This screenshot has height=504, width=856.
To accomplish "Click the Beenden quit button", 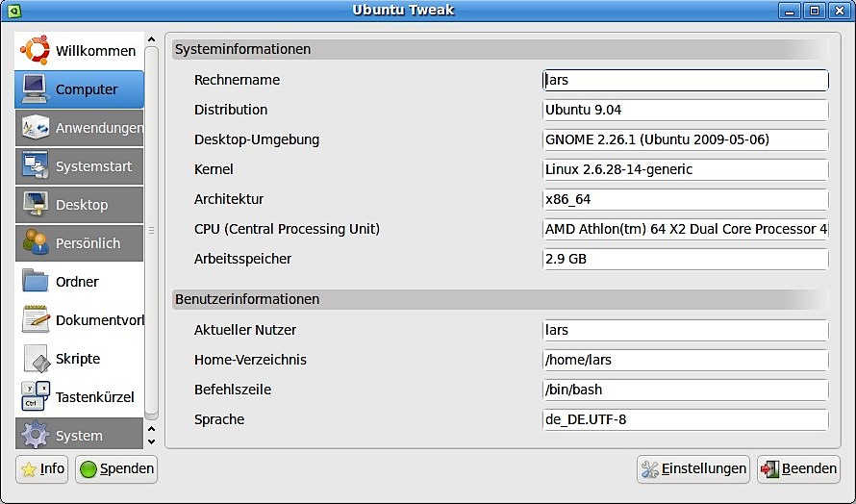I will tap(798, 469).
